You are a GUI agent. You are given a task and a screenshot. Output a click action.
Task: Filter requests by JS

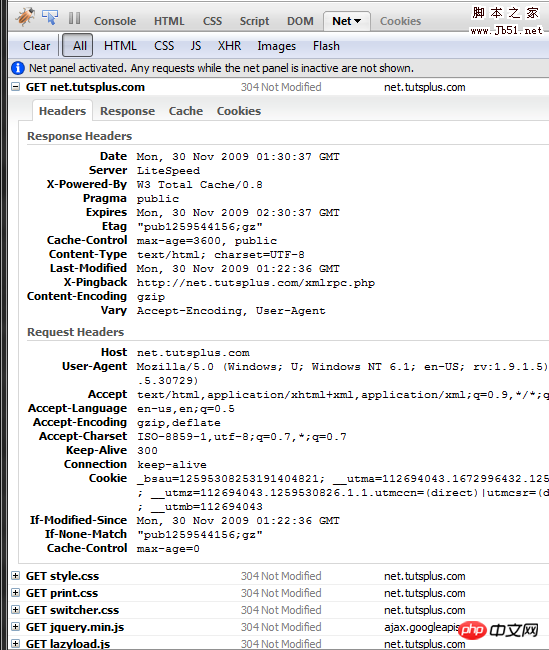(196, 46)
